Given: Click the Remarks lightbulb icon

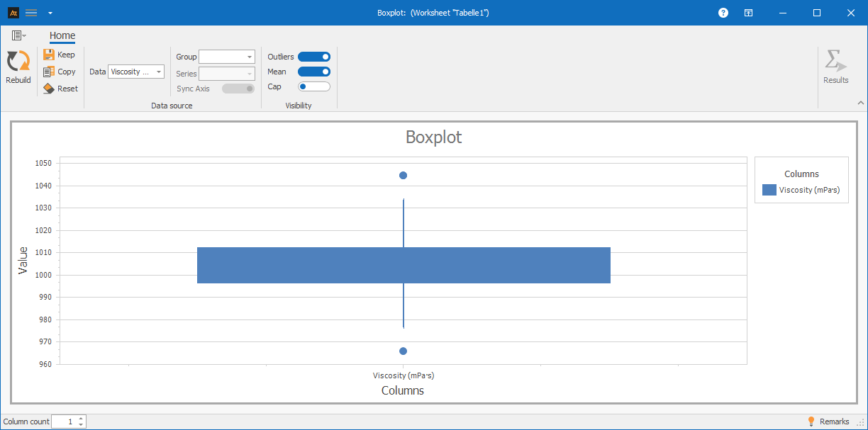Looking at the screenshot, I should [x=811, y=421].
